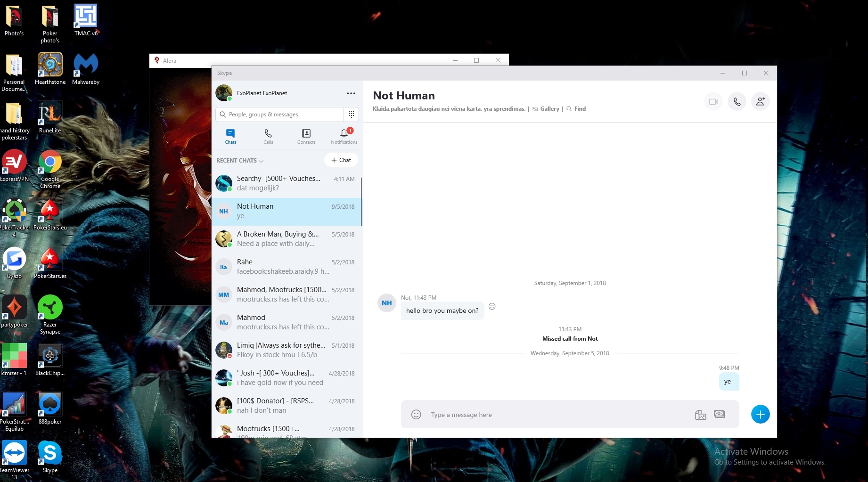This screenshot has height=482, width=868.
Task: Open the chat named just Mahmod
Action: click(x=287, y=322)
